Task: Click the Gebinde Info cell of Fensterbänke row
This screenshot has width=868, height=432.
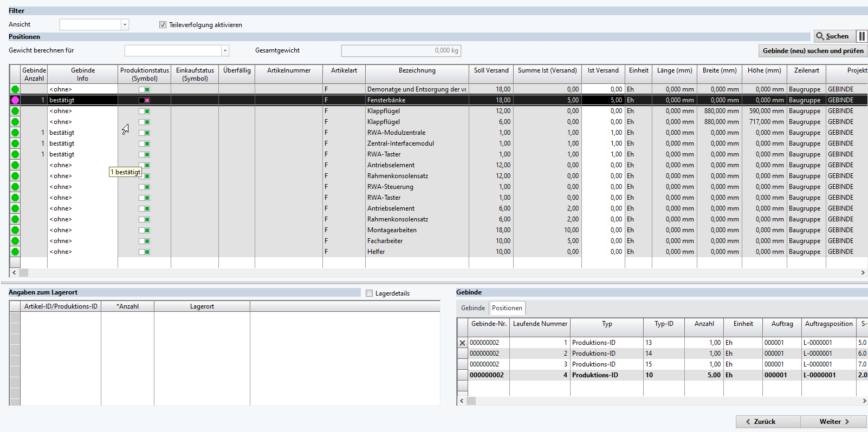Action: [82, 100]
